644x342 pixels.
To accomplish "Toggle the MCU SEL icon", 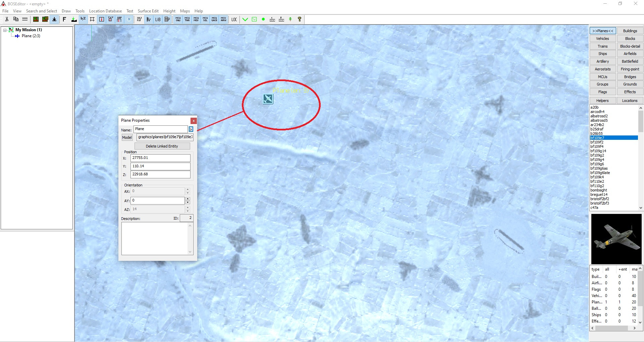I will coord(205,19).
